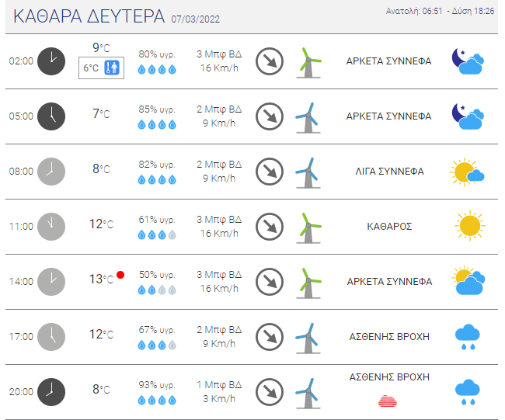Click the red warning icon at 20:00
This screenshot has height=420, width=505.
click(389, 401)
